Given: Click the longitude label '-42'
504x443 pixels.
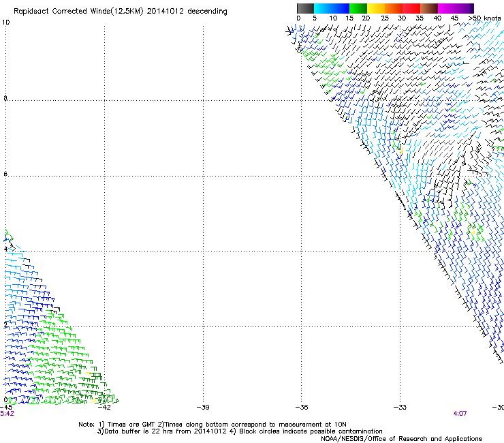Looking at the screenshot, I should pos(104,408).
